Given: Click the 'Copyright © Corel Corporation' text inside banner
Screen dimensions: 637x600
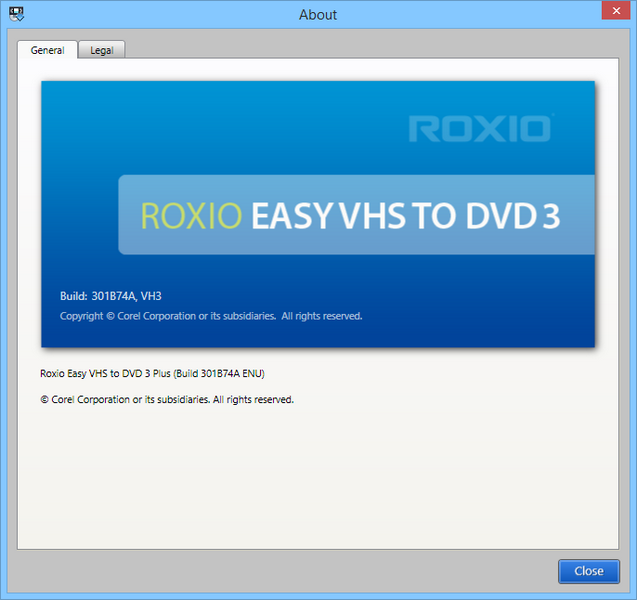Looking at the screenshot, I should pyautogui.click(x=211, y=316).
